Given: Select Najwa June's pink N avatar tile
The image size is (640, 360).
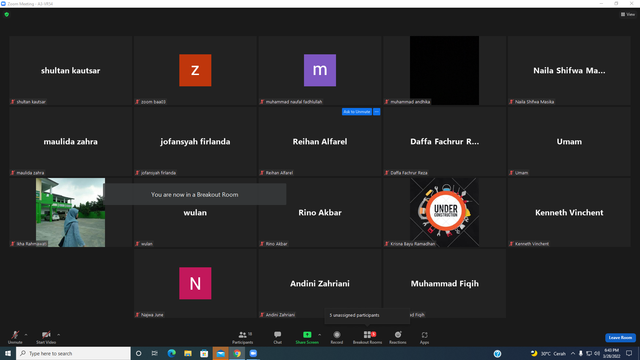Looking at the screenshot, I should [x=195, y=283].
